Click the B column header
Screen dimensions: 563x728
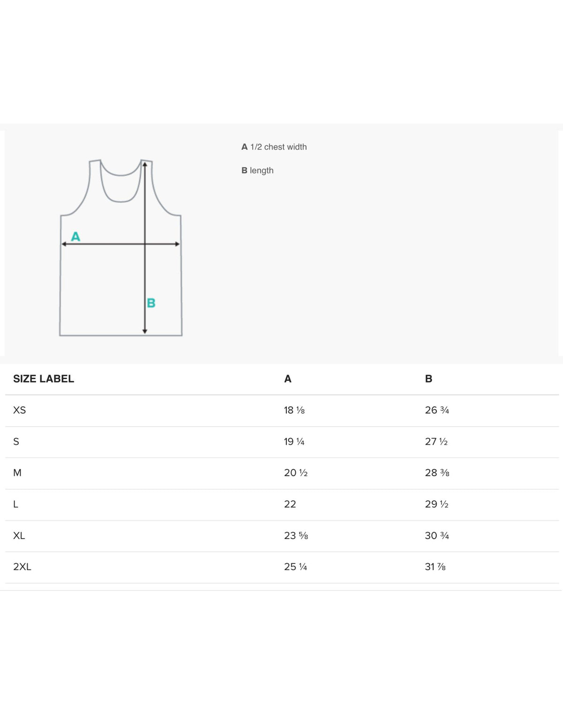click(428, 379)
